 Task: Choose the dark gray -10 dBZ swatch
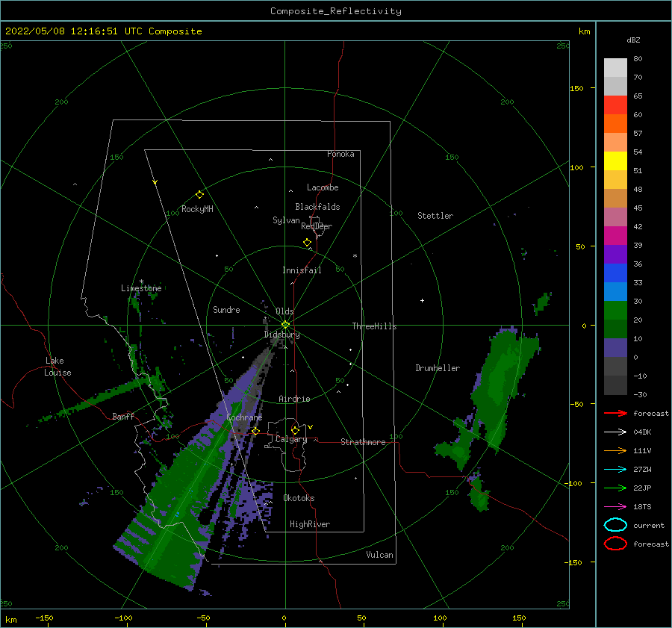[615, 385]
